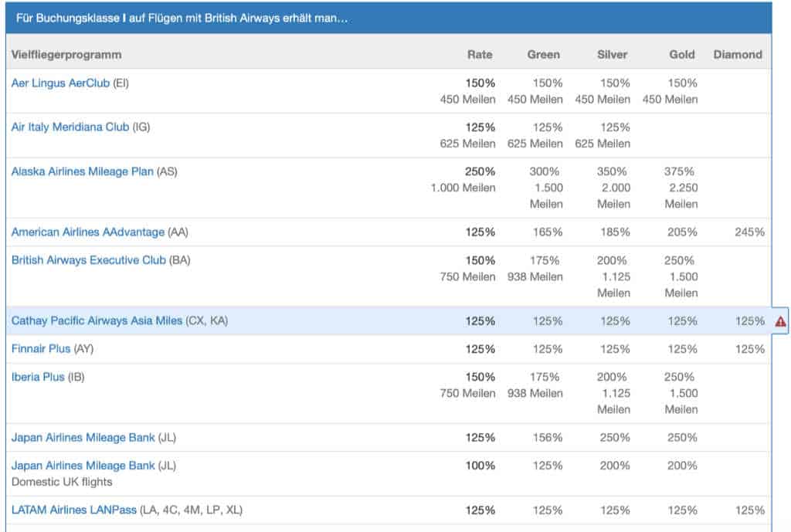Click the Diamond column header
This screenshot has height=532, width=791.
738,55
